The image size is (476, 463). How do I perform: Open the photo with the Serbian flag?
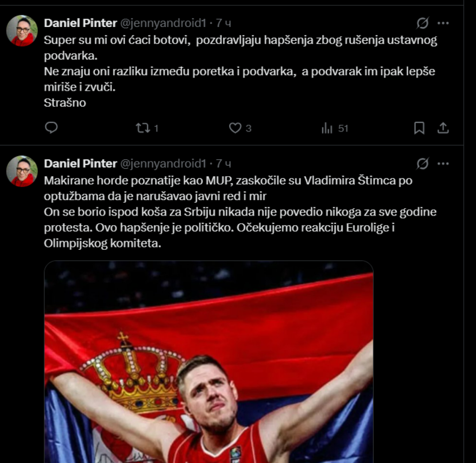pos(209,362)
